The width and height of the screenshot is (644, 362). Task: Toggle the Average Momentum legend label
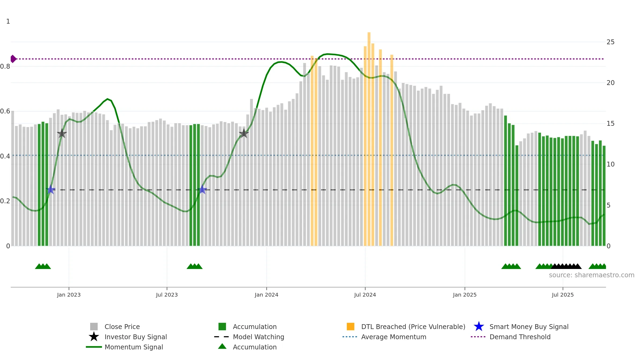pos(394,337)
